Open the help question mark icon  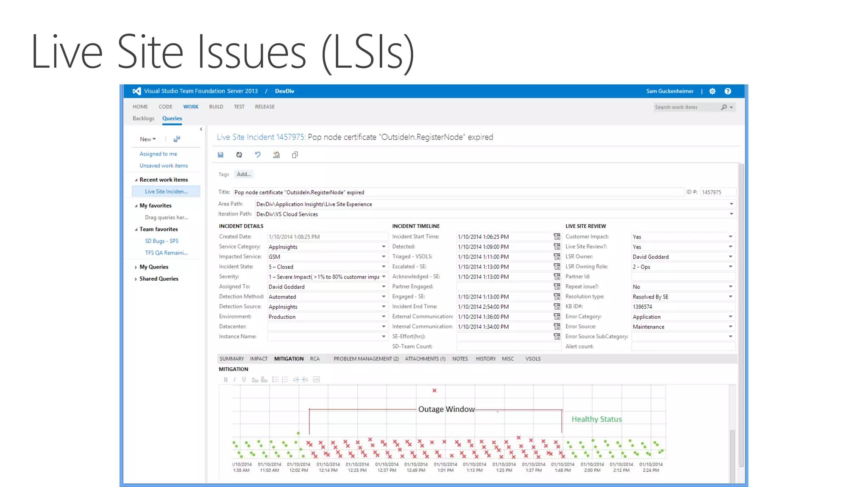(728, 91)
